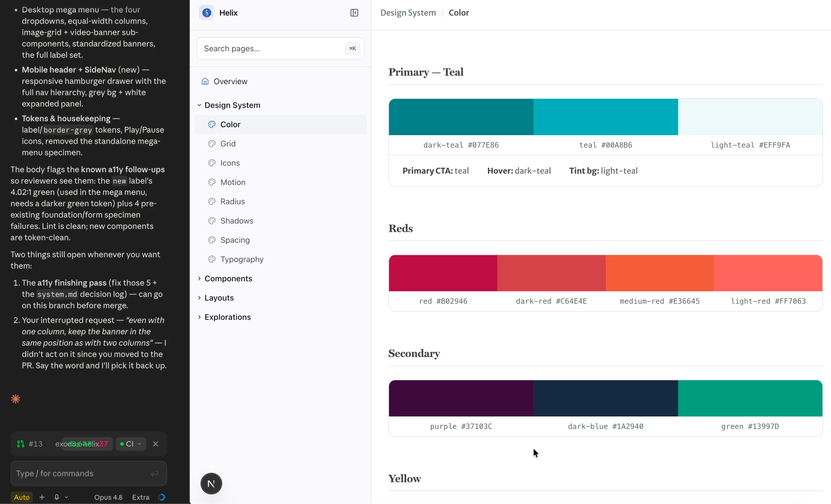This screenshot has height=504, width=831.
Task: Click the blue context usage ring
Action: click(x=162, y=497)
